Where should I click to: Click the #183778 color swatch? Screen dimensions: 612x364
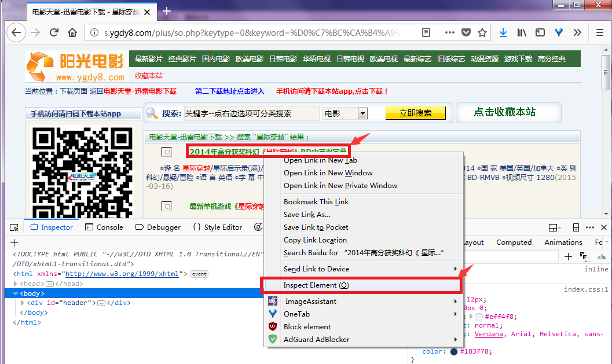click(453, 351)
